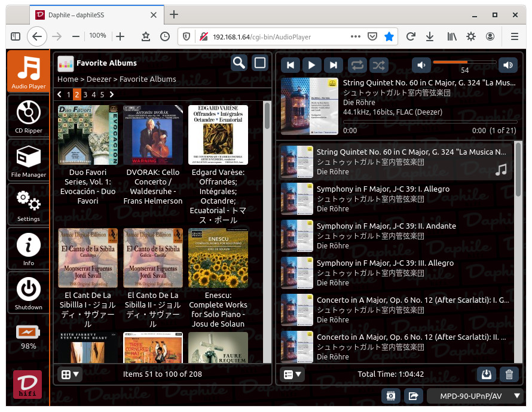Go to the next album page arrow
This screenshot has height=412, width=532.
[x=112, y=94]
